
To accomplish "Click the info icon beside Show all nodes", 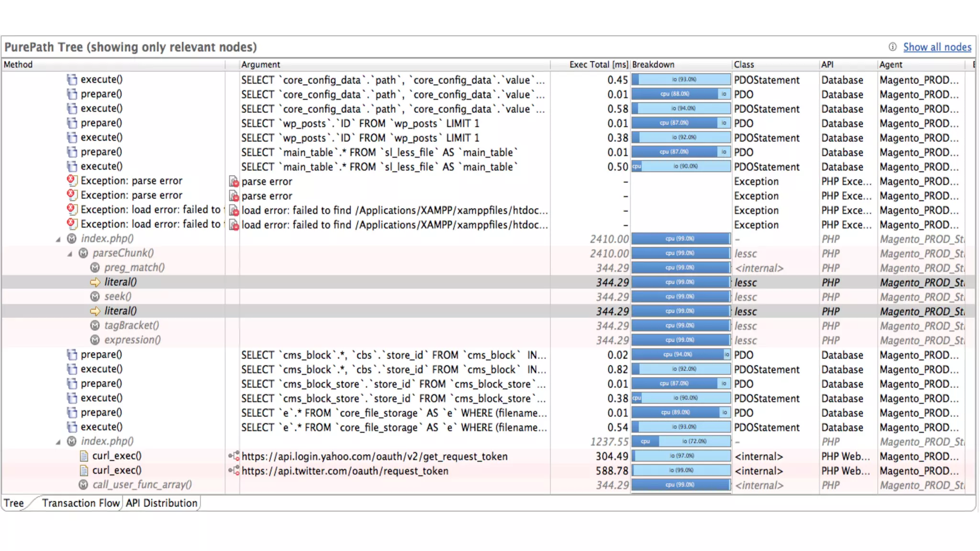I will point(892,47).
